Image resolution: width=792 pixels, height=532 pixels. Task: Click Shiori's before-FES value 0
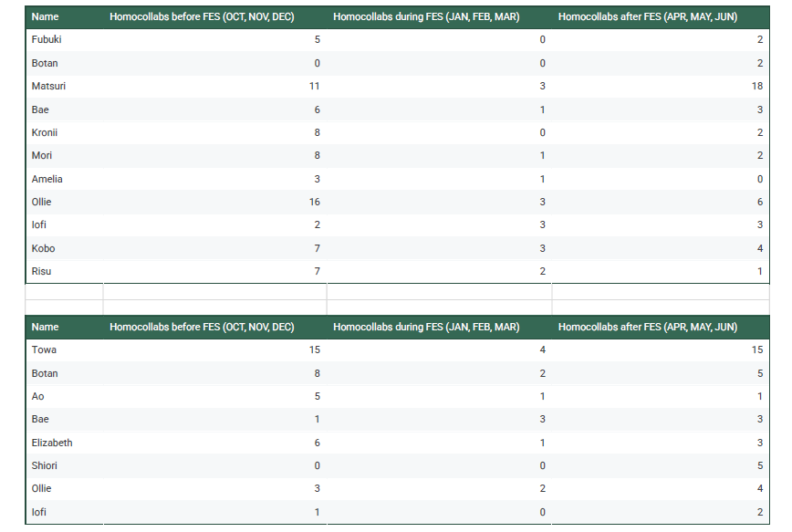point(318,465)
